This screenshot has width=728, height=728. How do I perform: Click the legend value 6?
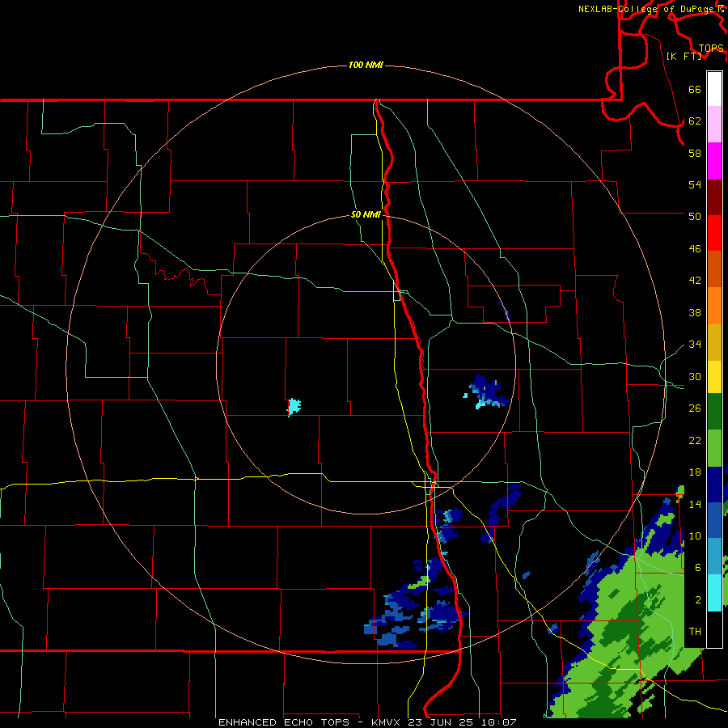pyautogui.click(x=697, y=567)
